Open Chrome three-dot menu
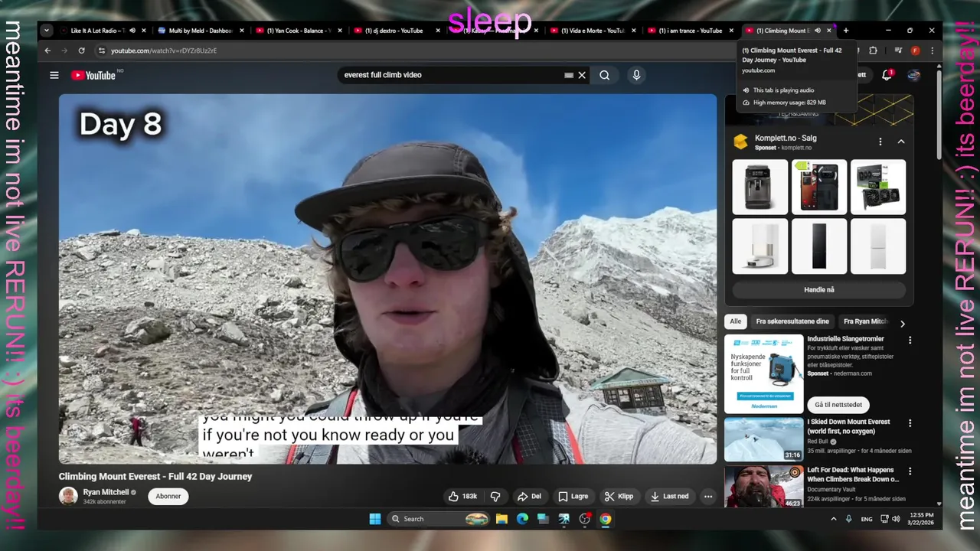Screen dimensions: 980x551 coord(932,51)
